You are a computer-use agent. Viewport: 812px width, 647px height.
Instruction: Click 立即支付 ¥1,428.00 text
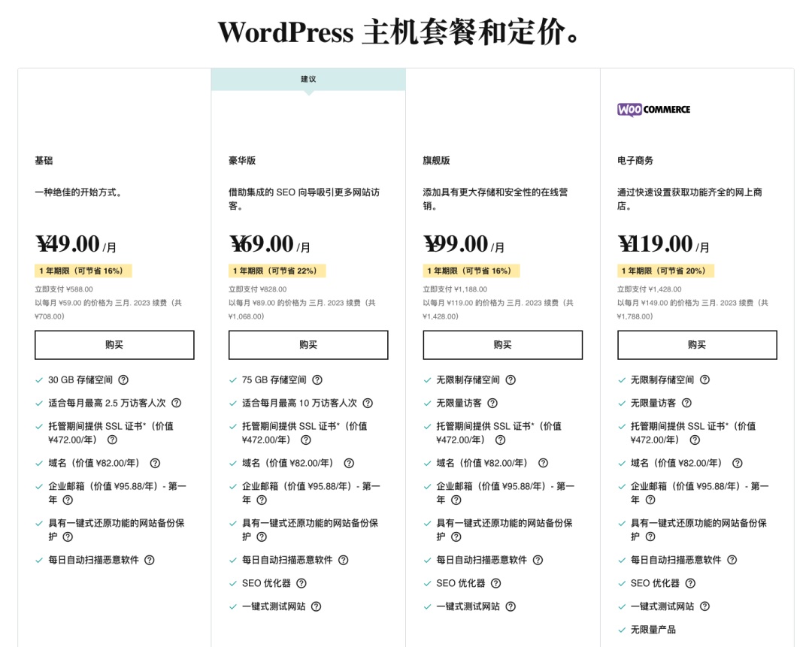pos(649,289)
